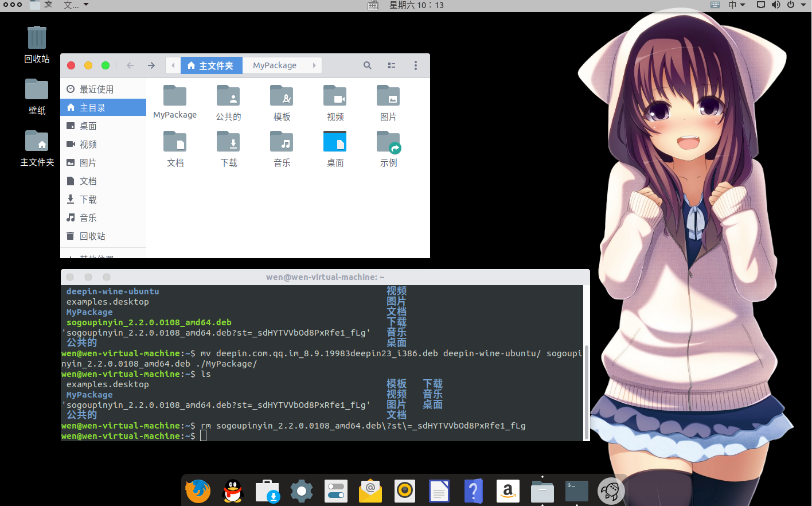This screenshot has width=812, height=506.
Task: Open 回收站 in sidebar
Action: (103, 236)
